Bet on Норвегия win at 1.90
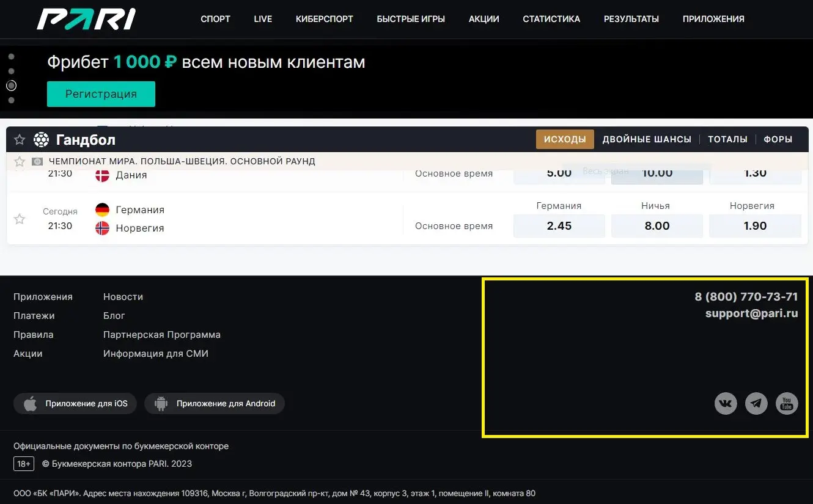The height and width of the screenshot is (504, 813). click(x=755, y=226)
